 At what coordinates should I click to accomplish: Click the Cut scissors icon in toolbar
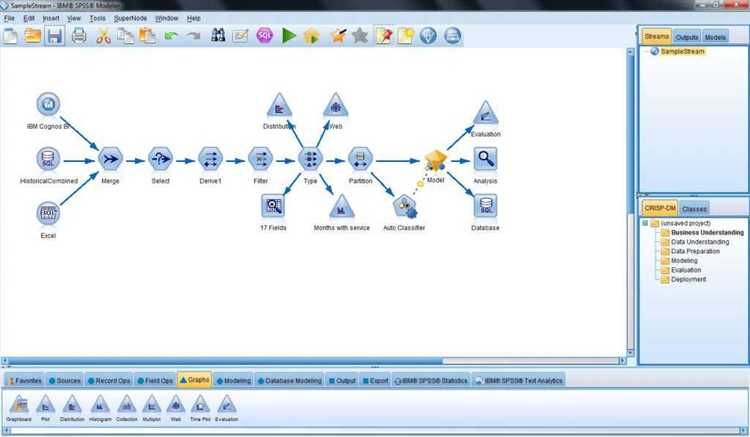click(x=103, y=36)
